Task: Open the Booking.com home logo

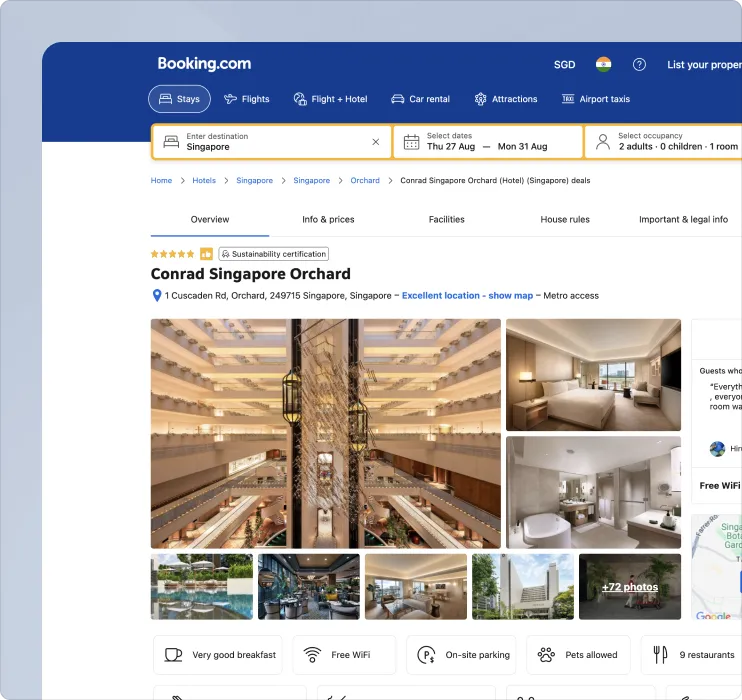Action: click(x=204, y=63)
